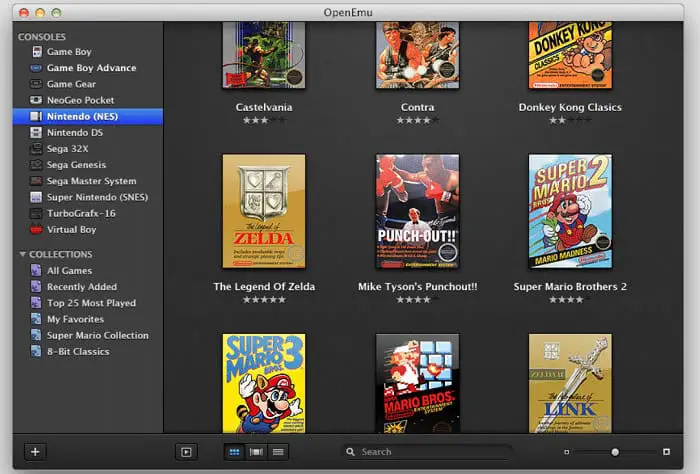Switch to list view mode
The image size is (700, 474).
click(x=278, y=452)
